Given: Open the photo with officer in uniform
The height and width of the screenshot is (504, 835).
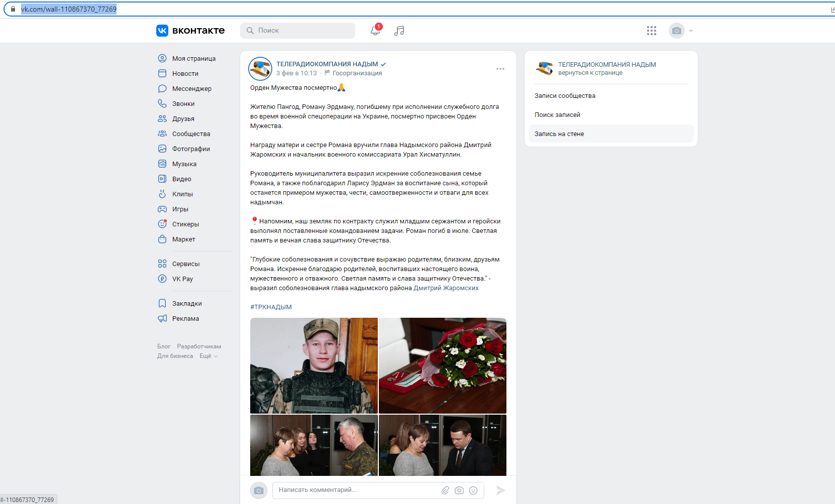Looking at the screenshot, I should (x=314, y=445).
